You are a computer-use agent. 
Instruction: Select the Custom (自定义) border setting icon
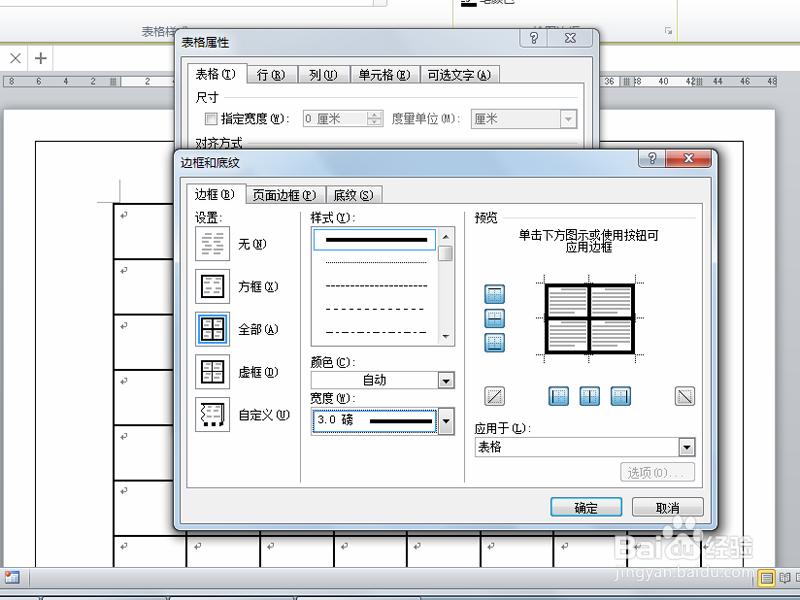[212, 415]
